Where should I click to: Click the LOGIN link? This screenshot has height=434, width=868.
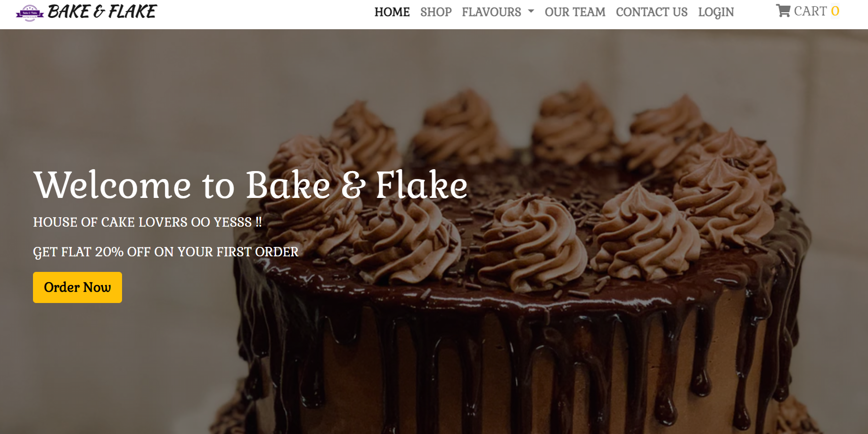pyautogui.click(x=716, y=12)
